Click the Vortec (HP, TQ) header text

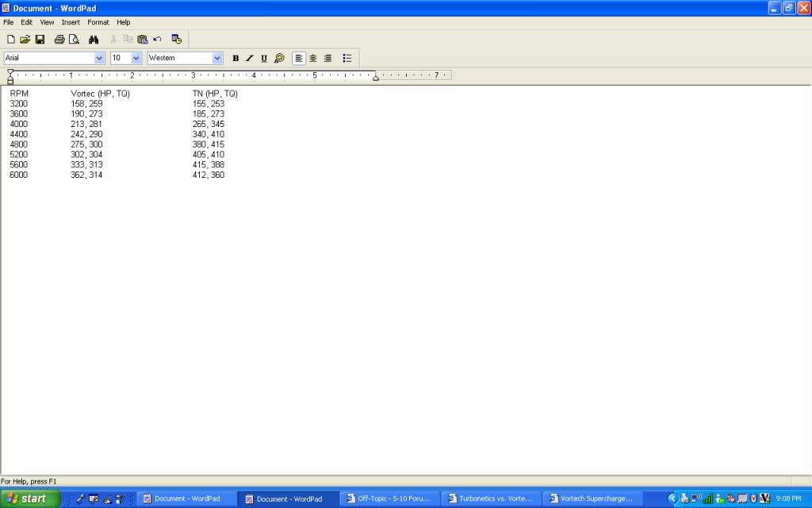(100, 94)
